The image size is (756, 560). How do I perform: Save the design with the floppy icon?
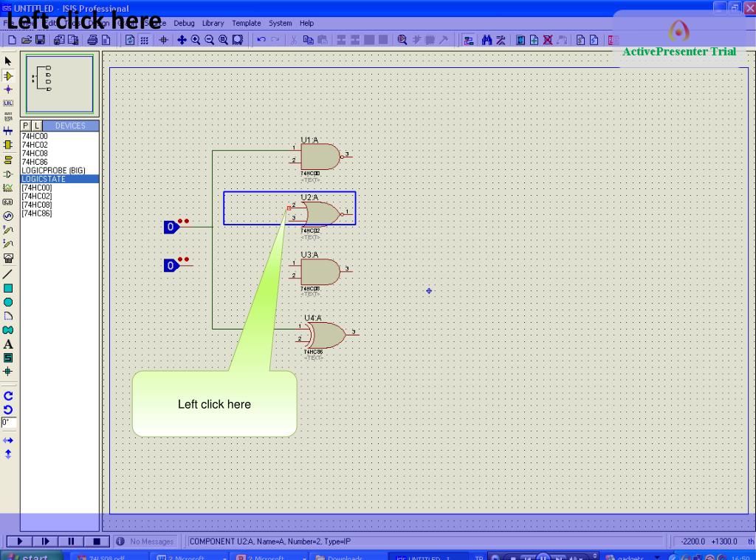[41, 40]
